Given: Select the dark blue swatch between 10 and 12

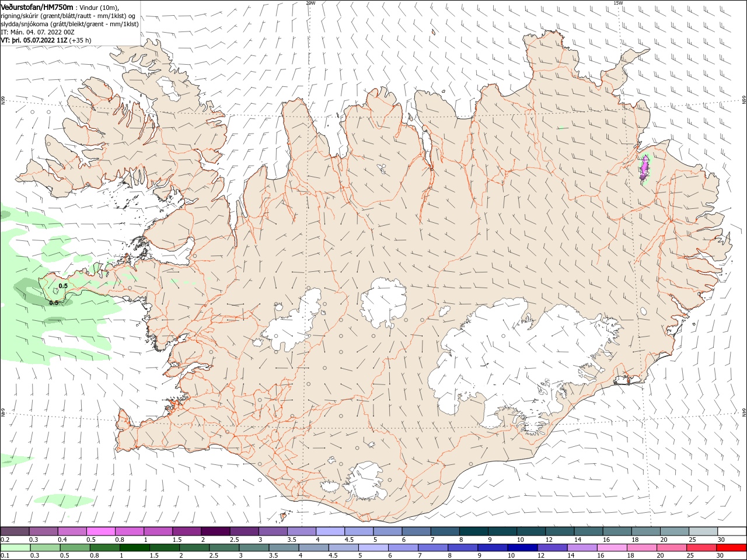Looking at the screenshot, I should 522,548.
